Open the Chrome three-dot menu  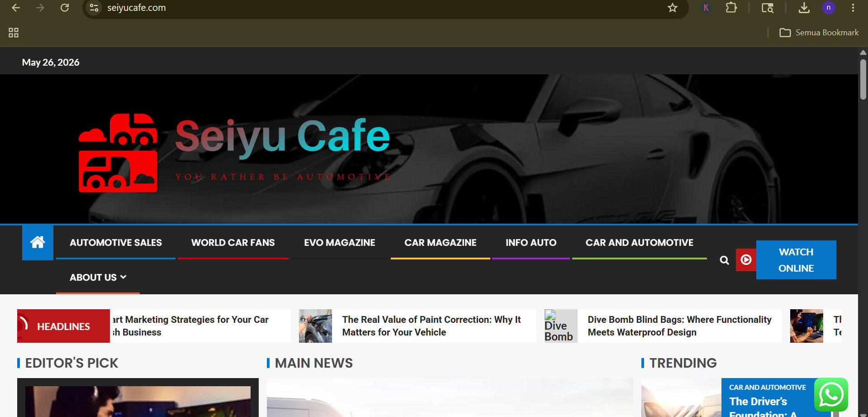[x=853, y=8]
